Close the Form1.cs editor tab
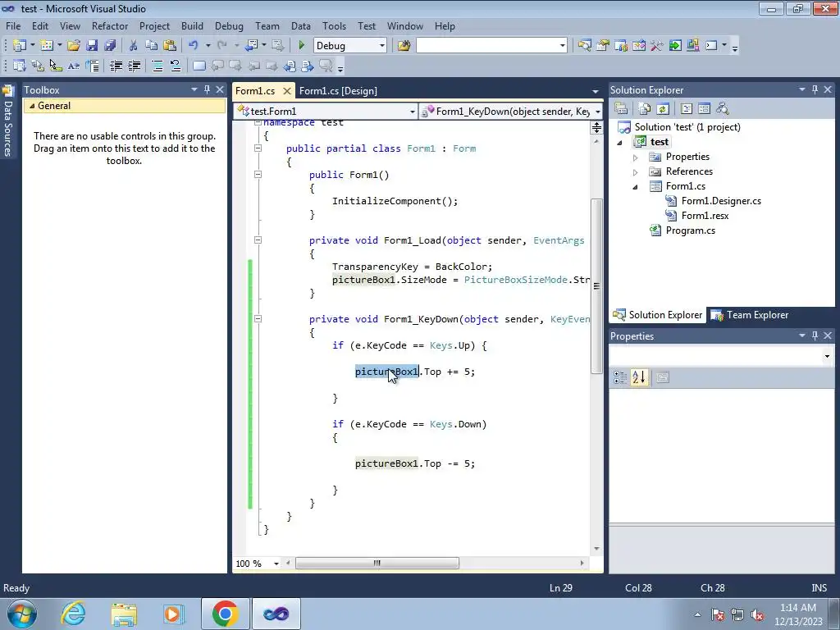Viewport: 840px width, 630px height. [287, 91]
